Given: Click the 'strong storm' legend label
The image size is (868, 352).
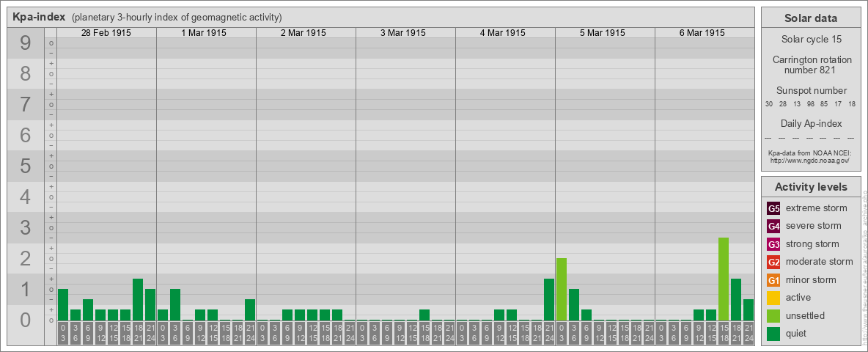Looking at the screenshot, I should (812, 244).
